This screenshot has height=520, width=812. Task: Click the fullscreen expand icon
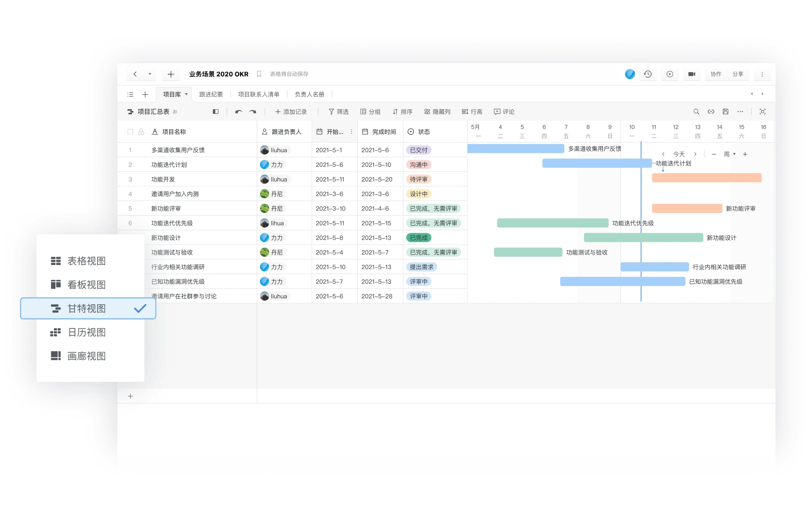[762, 112]
